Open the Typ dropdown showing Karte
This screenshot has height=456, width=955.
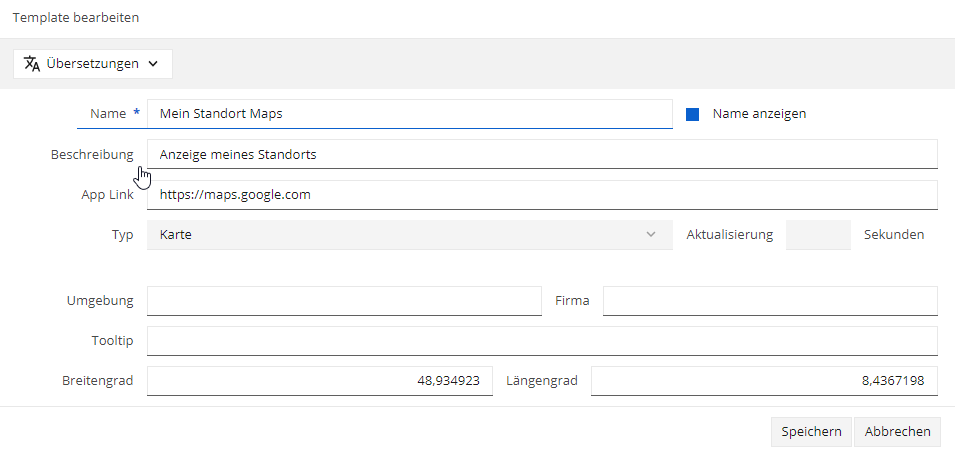coord(410,234)
